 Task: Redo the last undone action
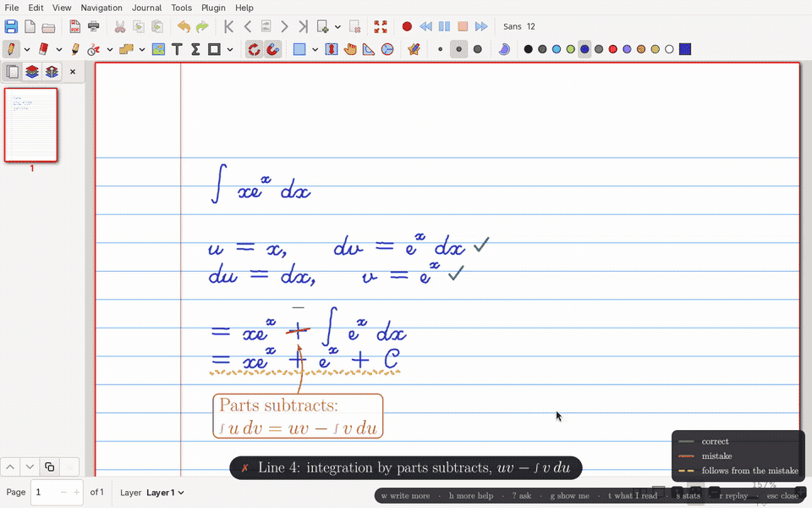pyautogui.click(x=202, y=26)
